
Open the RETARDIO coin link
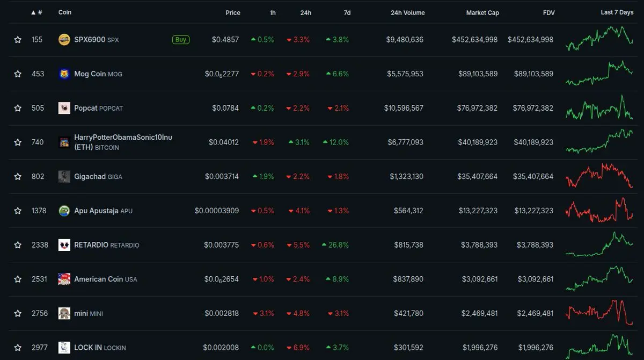coord(107,245)
